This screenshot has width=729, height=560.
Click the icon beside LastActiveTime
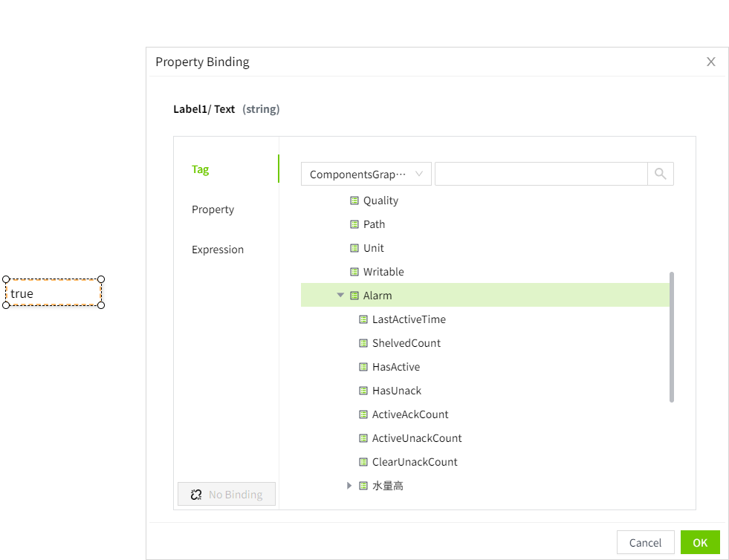tap(363, 319)
